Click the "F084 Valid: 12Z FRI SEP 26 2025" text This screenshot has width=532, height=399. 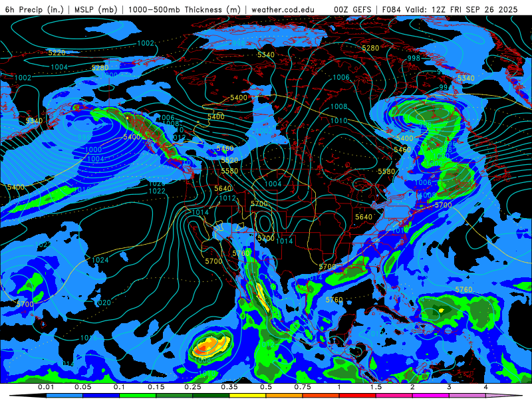(x=450, y=9)
